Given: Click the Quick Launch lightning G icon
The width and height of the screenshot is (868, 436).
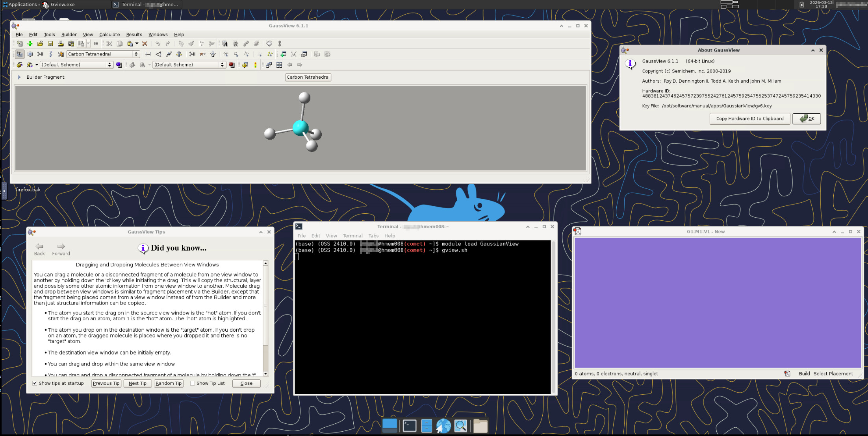Looking at the screenshot, I should [30, 65].
